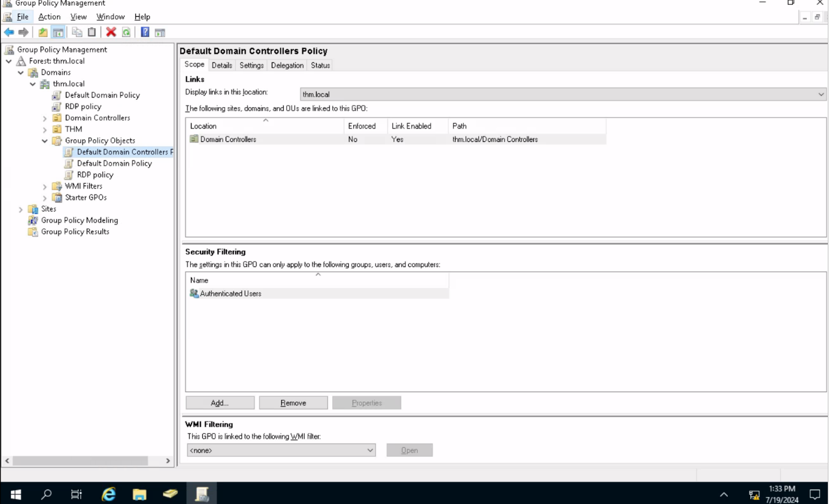Open the WMI filter dropdown showing <none>
Image resolution: width=829 pixels, height=504 pixels.
281,450
